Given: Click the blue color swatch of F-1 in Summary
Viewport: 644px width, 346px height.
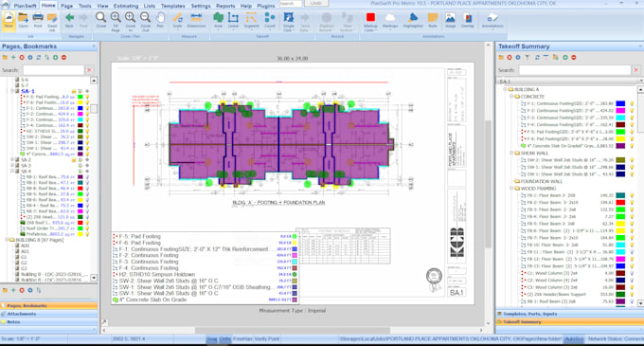Looking at the screenshot, I should point(620,103).
